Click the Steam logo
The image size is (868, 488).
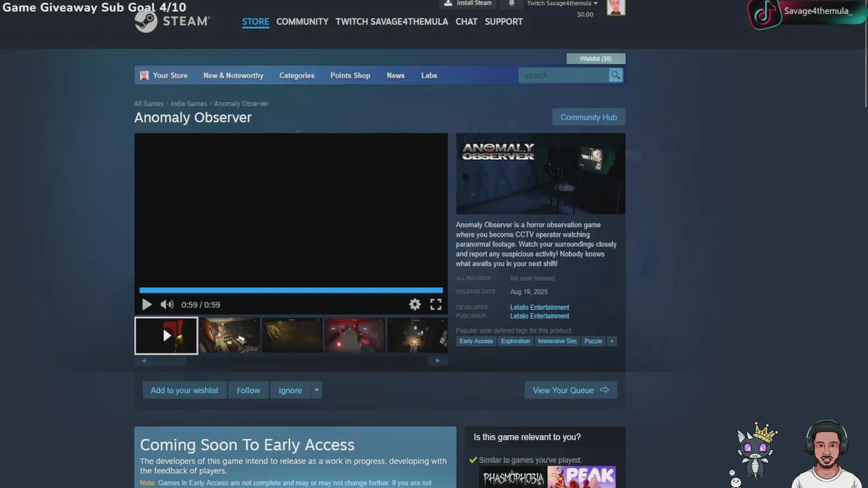pos(172,22)
